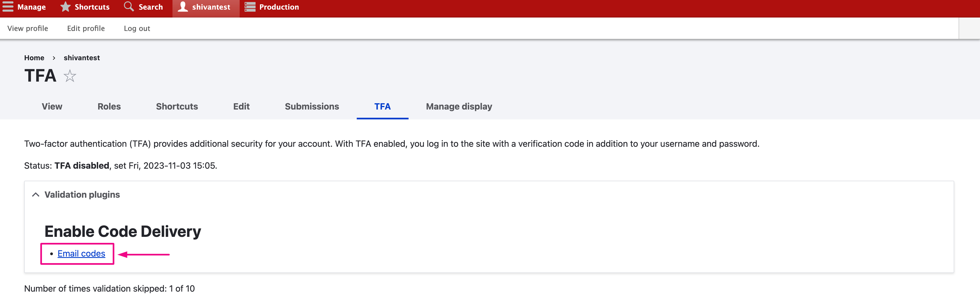
Task: Go to the Submissions tab
Action: point(311,107)
